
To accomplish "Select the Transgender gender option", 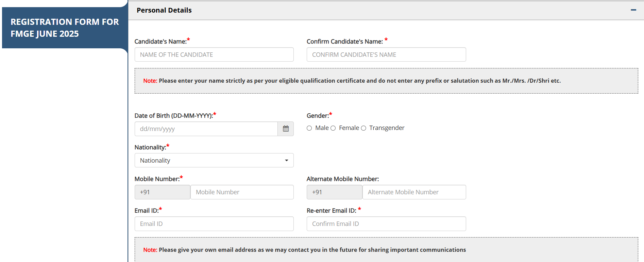I will point(363,128).
